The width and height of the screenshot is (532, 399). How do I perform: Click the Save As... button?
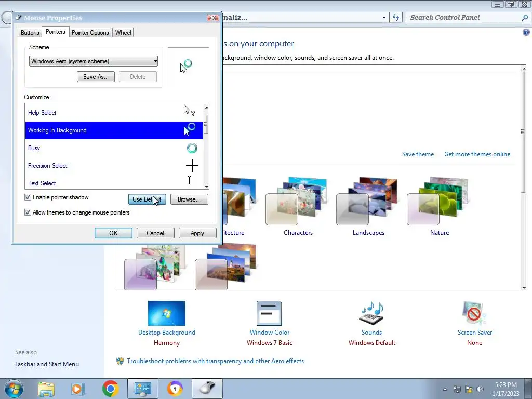pyautogui.click(x=96, y=77)
